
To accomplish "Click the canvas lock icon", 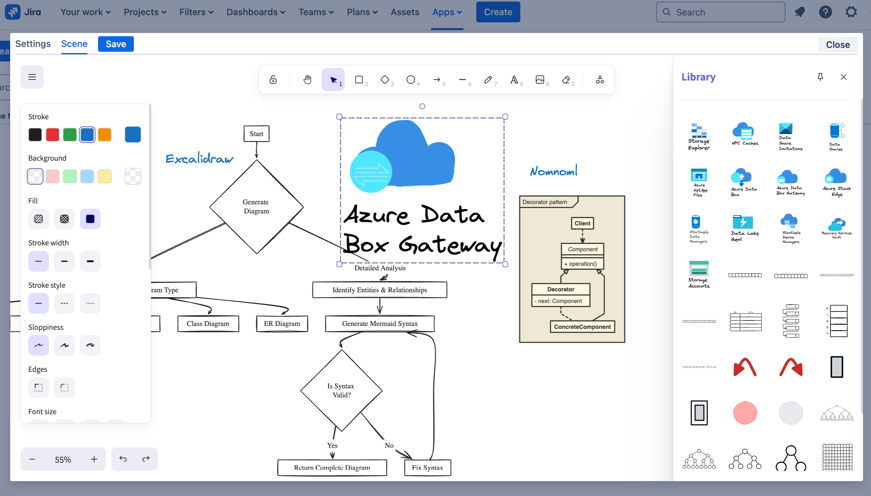I will point(273,80).
